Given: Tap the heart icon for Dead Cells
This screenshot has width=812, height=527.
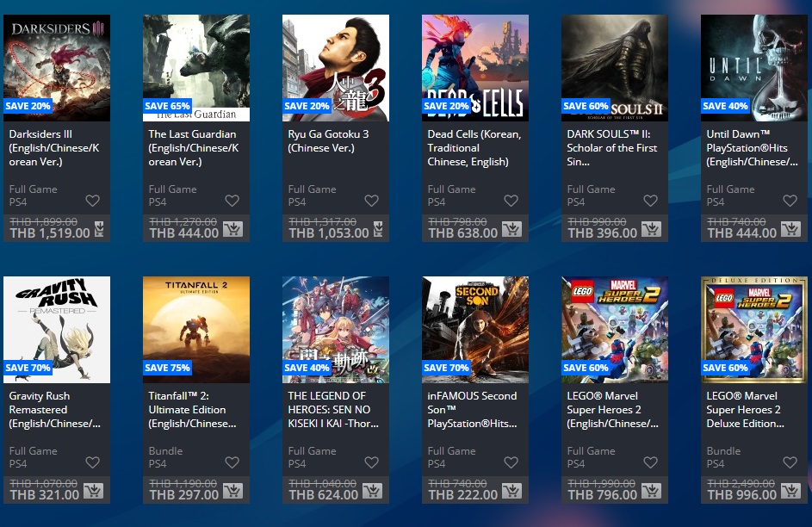Looking at the screenshot, I should [511, 201].
